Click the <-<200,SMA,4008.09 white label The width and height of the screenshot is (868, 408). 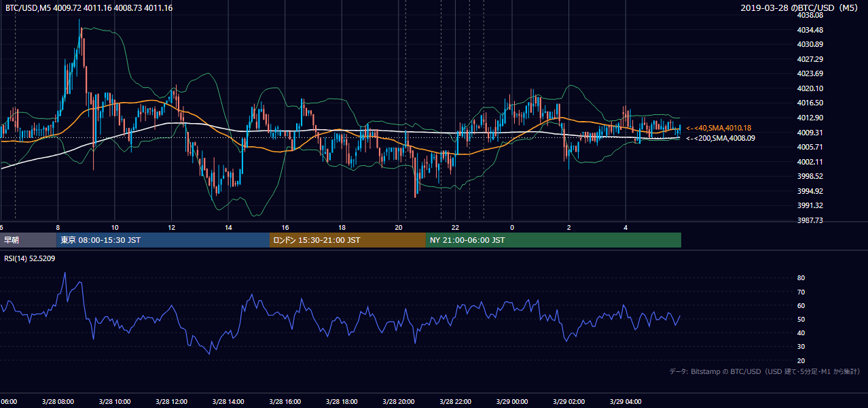721,138
